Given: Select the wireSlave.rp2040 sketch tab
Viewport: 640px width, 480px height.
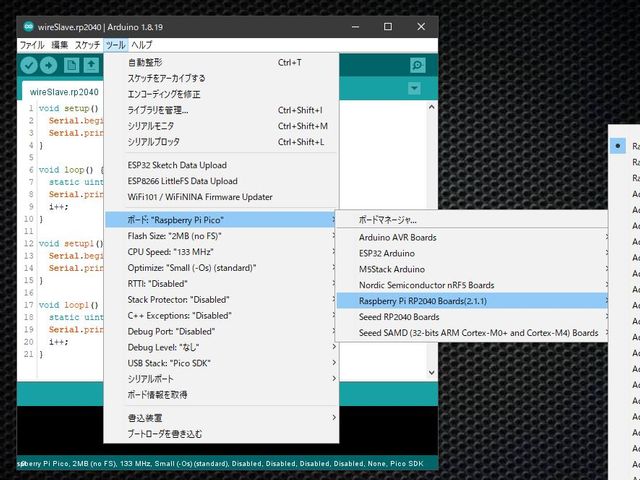Looking at the screenshot, I should pos(64,92).
